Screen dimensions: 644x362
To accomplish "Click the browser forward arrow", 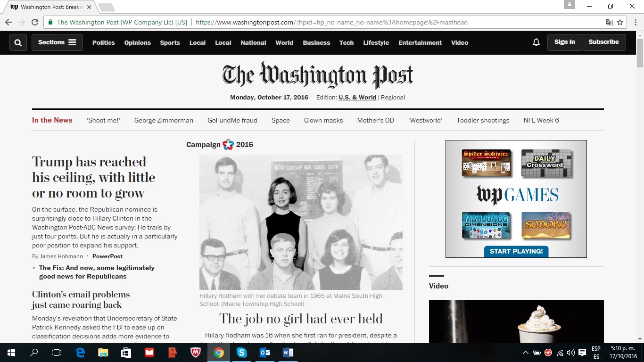I will tap(22, 22).
